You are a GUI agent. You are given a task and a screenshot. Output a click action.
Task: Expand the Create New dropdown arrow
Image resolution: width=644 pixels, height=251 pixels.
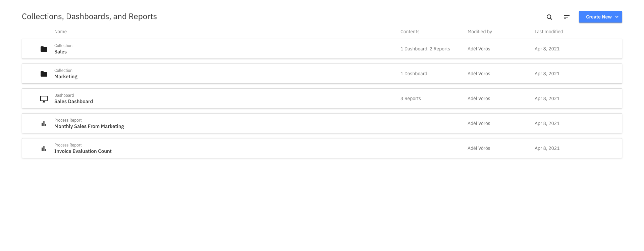coord(617,17)
